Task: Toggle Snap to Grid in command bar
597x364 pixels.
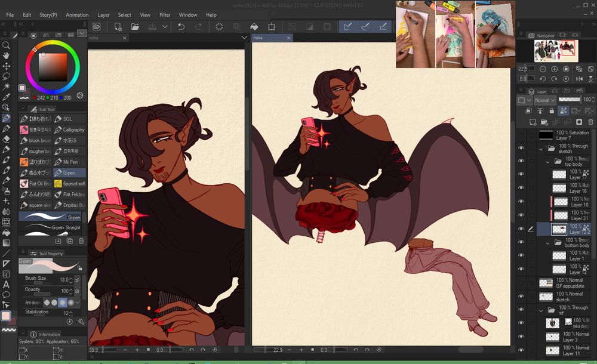Action: [x=383, y=27]
